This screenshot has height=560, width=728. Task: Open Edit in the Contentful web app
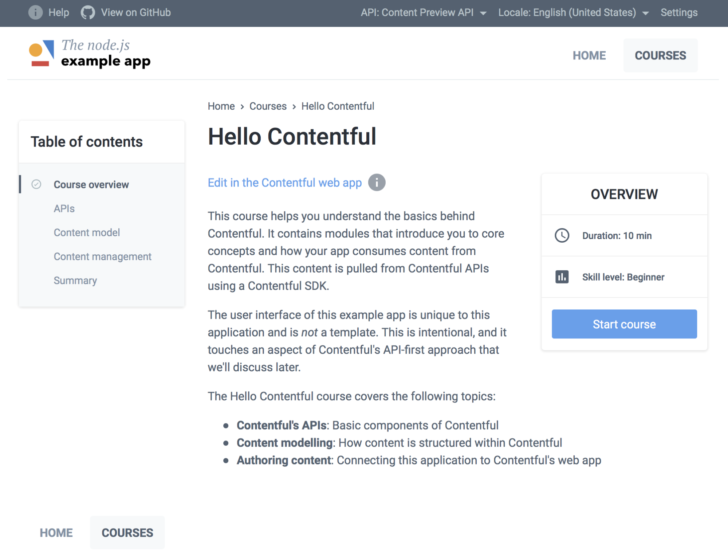click(284, 183)
